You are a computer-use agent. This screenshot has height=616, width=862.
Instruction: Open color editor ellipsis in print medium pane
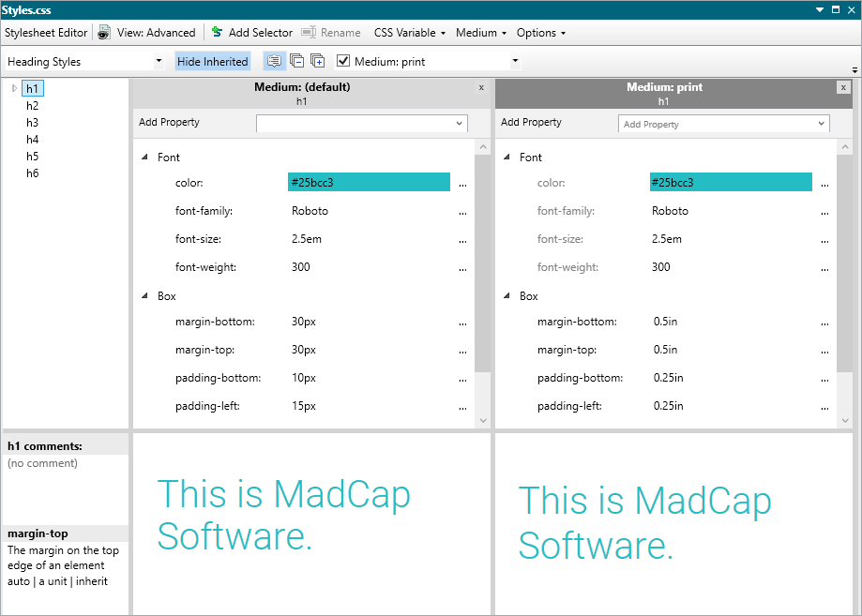point(824,184)
